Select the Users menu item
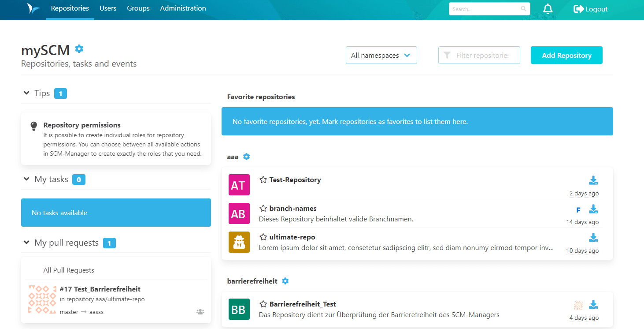 [108, 8]
